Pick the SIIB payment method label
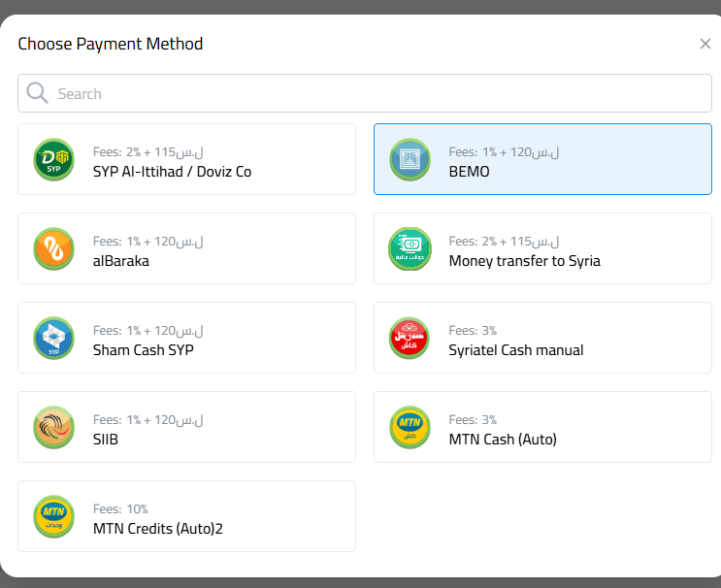The image size is (721, 588). point(106,439)
